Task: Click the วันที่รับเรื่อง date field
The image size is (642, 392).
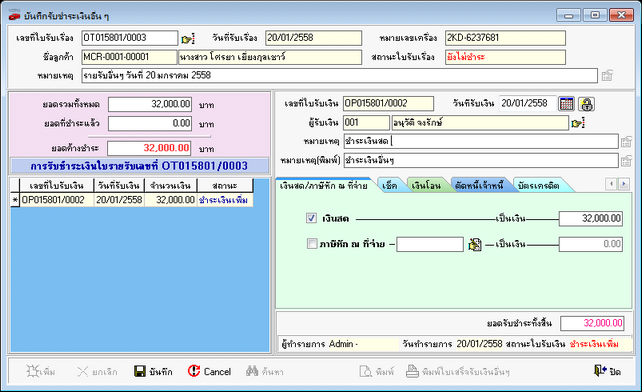Action: pos(314,38)
